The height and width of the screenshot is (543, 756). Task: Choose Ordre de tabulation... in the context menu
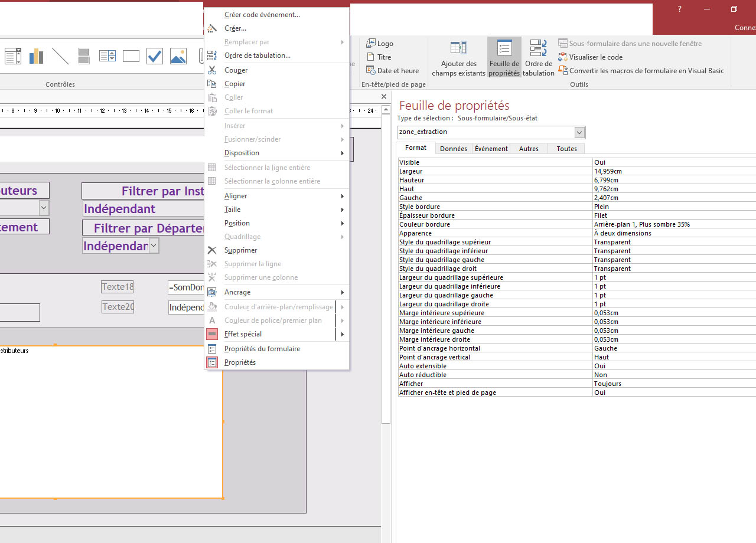[276, 55]
